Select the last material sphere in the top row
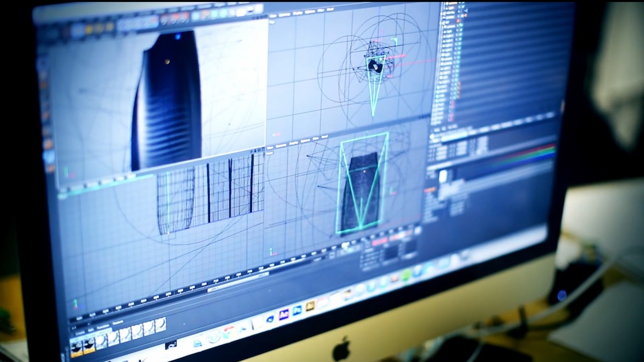This screenshot has width=644, height=362. point(161,324)
